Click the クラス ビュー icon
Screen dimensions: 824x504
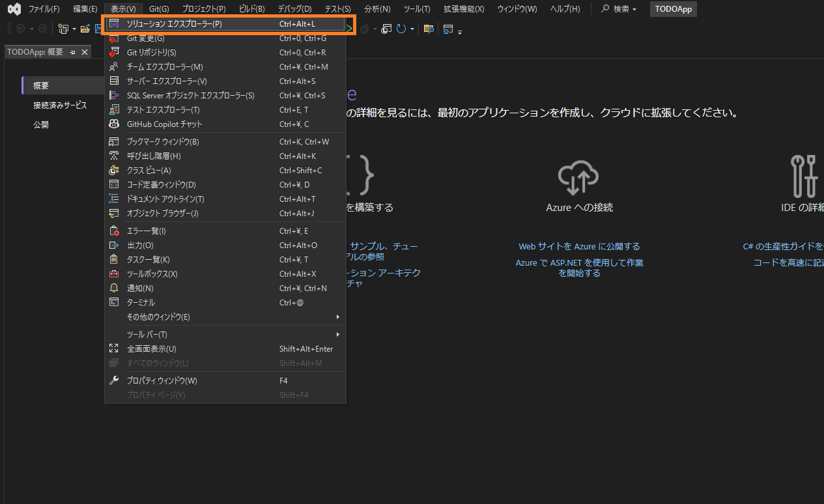(x=113, y=171)
